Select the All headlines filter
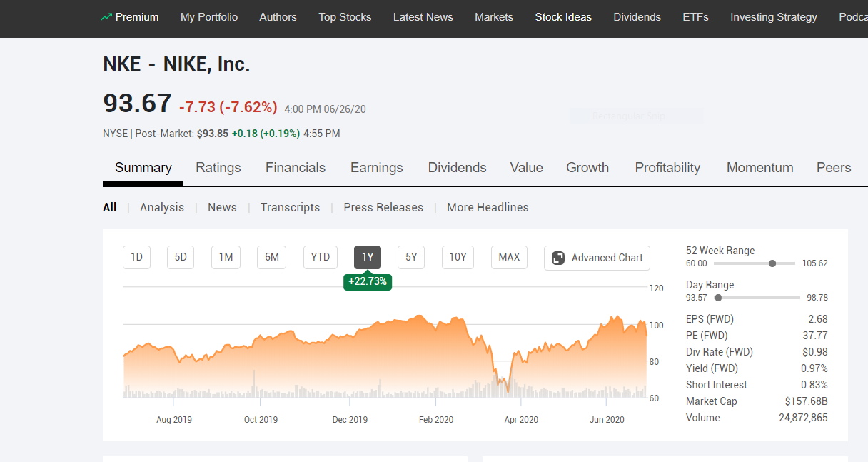 coord(109,207)
